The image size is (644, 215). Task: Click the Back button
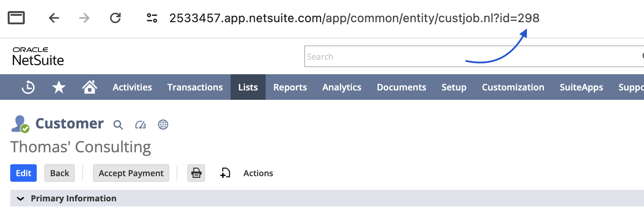[60, 173]
